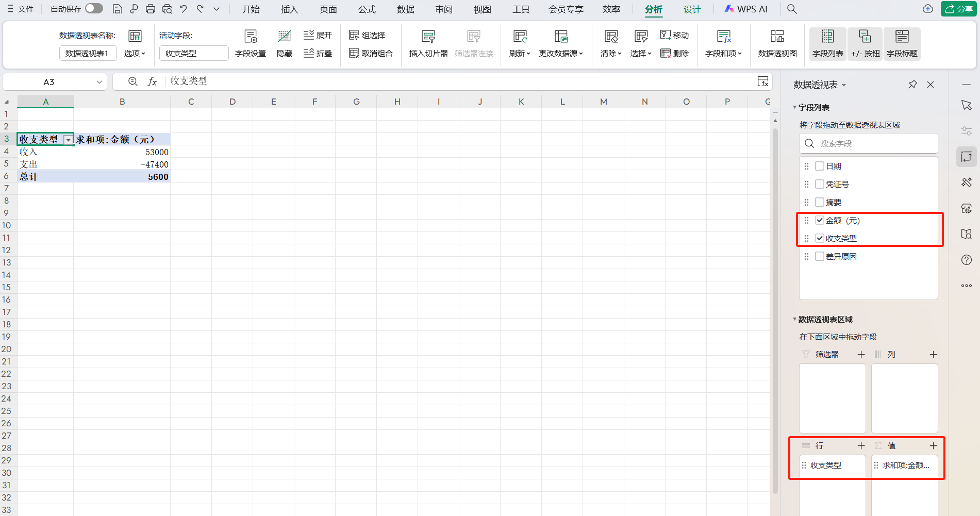Click the PivotChart (数据透视图) icon
The image size is (980, 516).
tap(777, 37)
